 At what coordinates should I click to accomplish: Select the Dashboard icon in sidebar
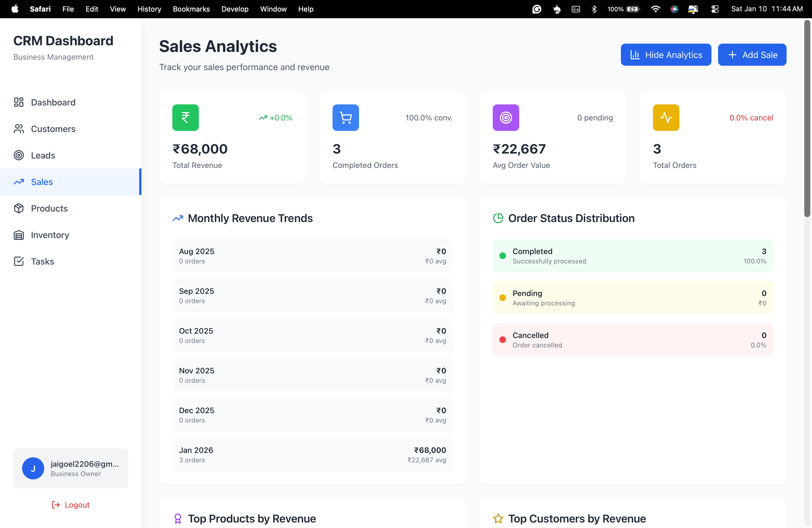[x=19, y=102]
